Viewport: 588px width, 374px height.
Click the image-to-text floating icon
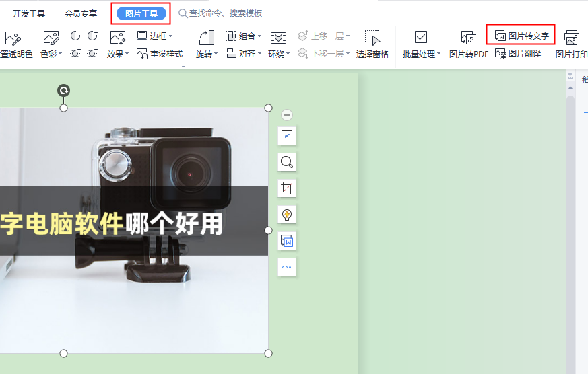click(x=287, y=241)
